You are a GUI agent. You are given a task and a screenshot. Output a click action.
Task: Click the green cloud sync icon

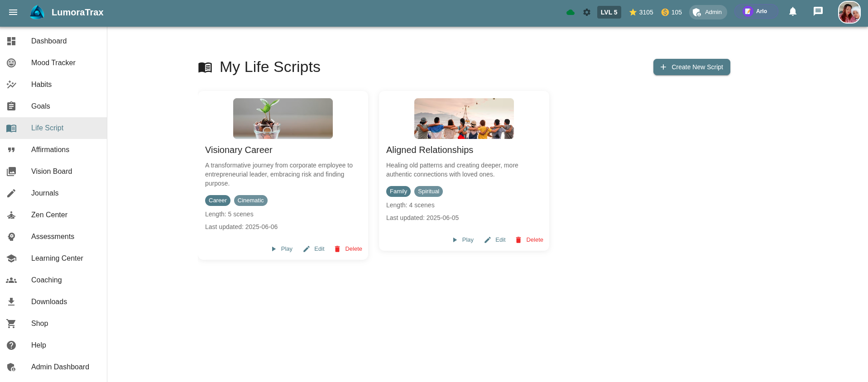point(571,12)
